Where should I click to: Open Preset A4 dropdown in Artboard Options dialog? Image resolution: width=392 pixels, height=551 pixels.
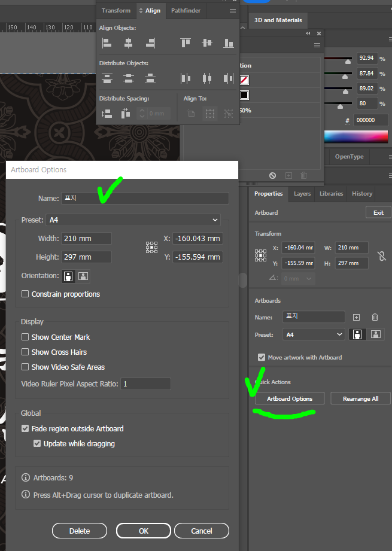click(x=133, y=220)
